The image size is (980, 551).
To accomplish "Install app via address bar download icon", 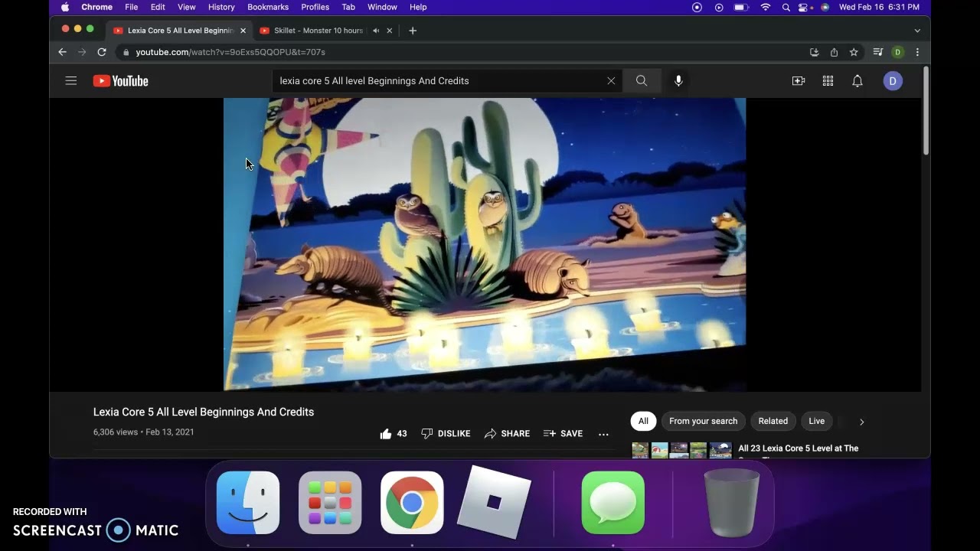I will click(x=814, y=52).
